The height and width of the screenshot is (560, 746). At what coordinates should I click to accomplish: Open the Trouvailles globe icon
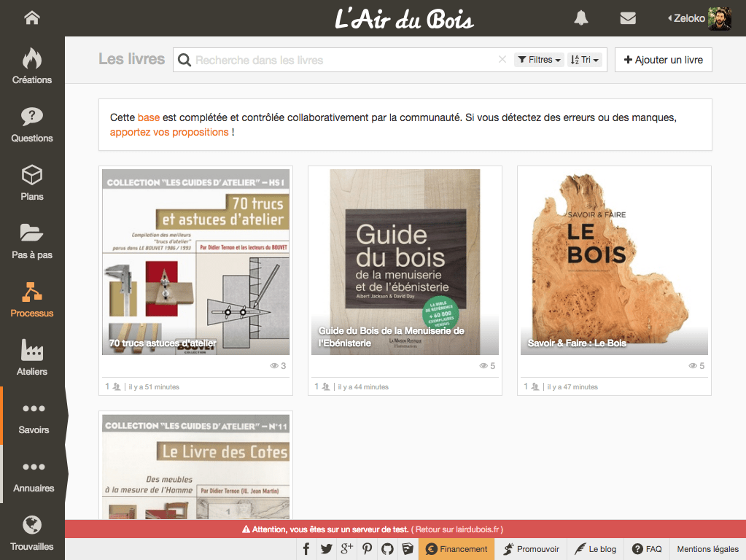click(32, 525)
